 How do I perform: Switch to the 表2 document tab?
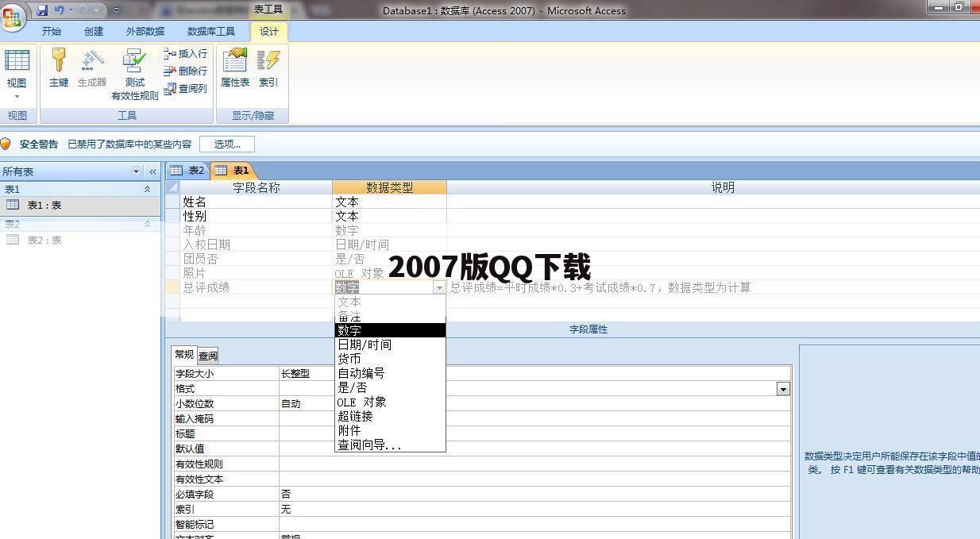pos(187,171)
